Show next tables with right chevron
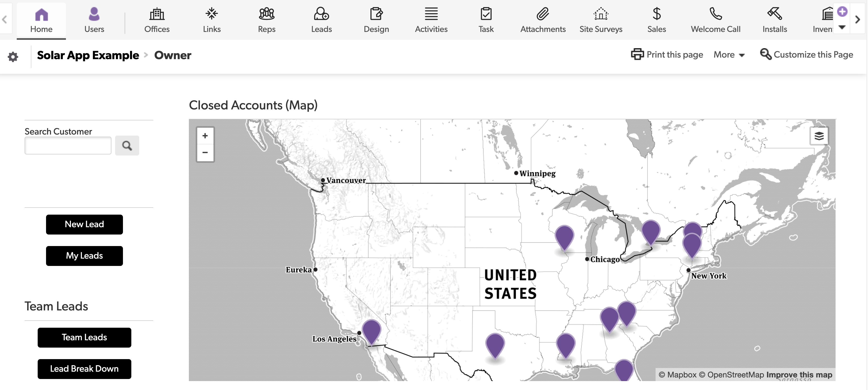The width and height of the screenshot is (868, 390). 858,20
